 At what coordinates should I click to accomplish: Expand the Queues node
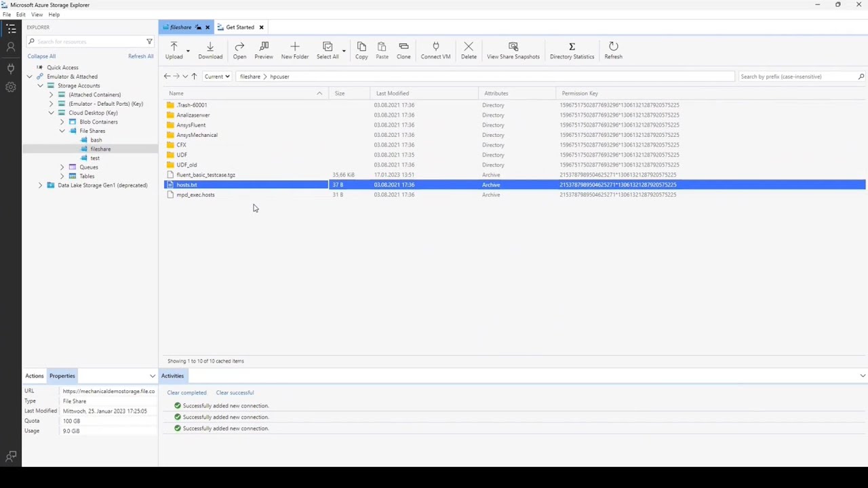62,167
